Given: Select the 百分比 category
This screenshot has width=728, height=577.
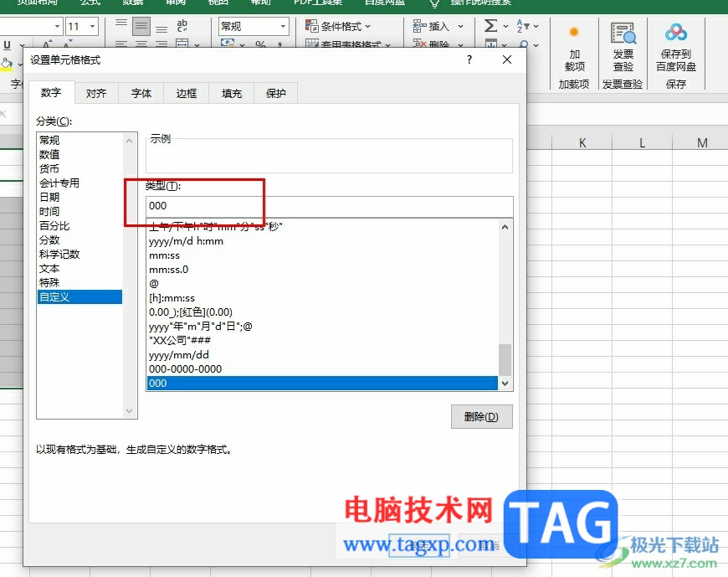Looking at the screenshot, I should click(79, 225).
